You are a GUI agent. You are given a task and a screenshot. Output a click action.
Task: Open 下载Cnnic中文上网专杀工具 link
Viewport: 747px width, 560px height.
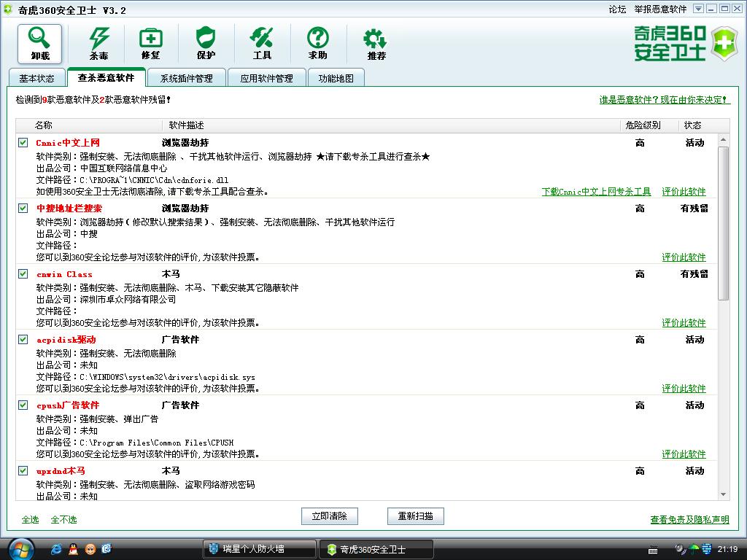tap(596, 192)
